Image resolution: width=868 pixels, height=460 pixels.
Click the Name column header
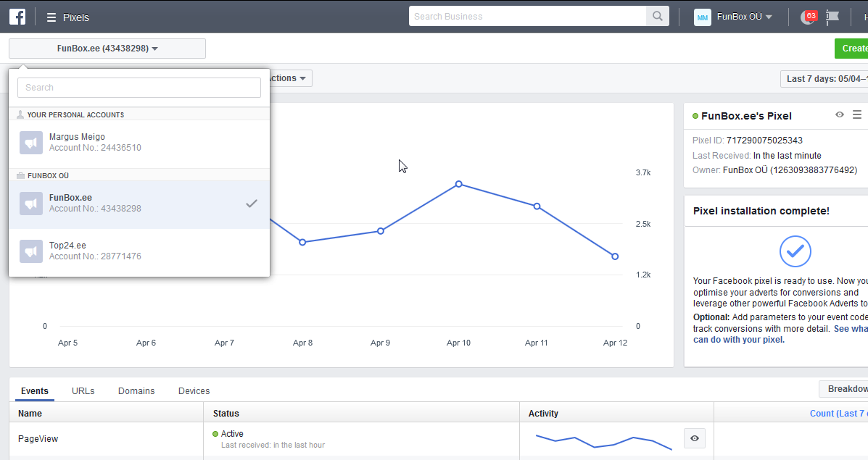click(x=30, y=414)
